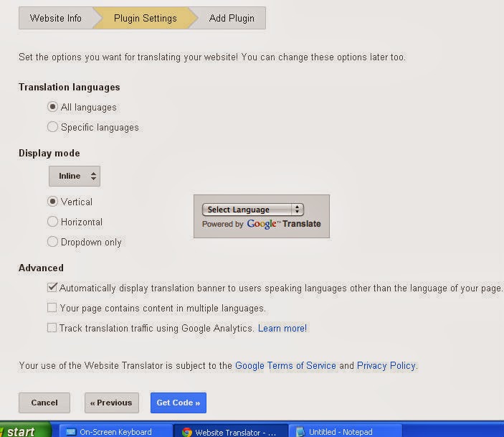Select the Plugin Settings step
The width and height of the screenshot is (504, 437).
(x=146, y=18)
